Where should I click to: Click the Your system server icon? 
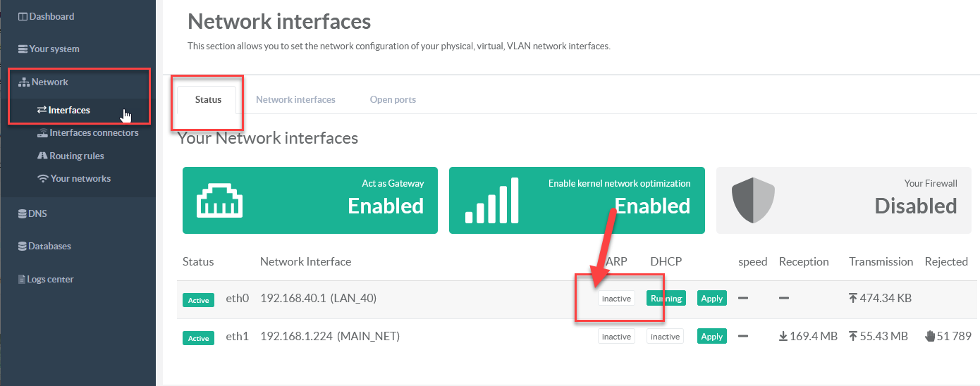[23, 49]
